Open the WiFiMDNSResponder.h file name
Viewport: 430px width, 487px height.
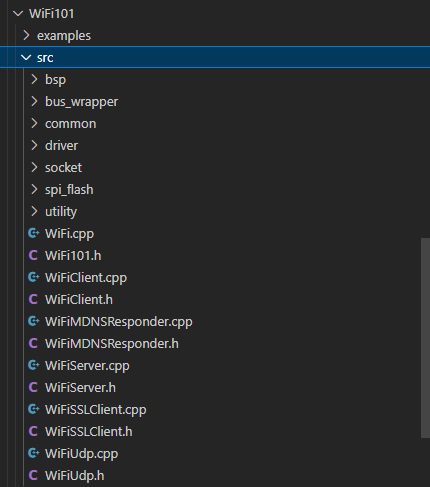tap(112, 343)
